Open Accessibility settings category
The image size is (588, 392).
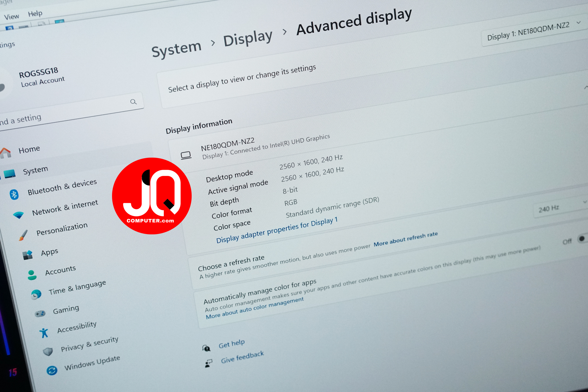[77, 327]
